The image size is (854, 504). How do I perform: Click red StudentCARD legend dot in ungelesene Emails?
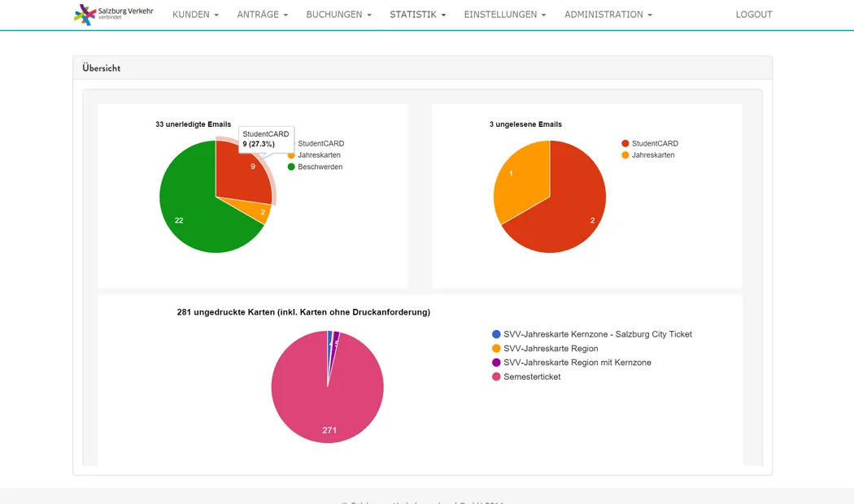tap(625, 144)
